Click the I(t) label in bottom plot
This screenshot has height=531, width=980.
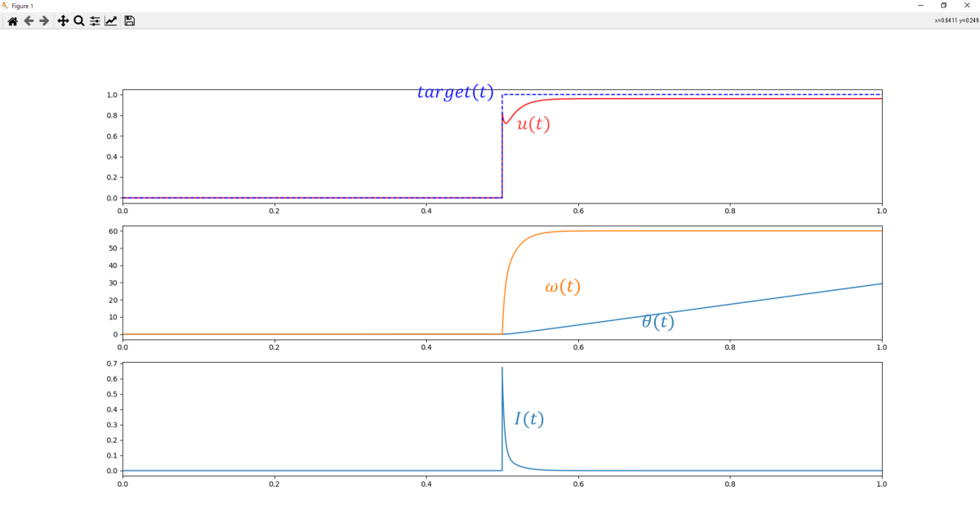coord(528,419)
